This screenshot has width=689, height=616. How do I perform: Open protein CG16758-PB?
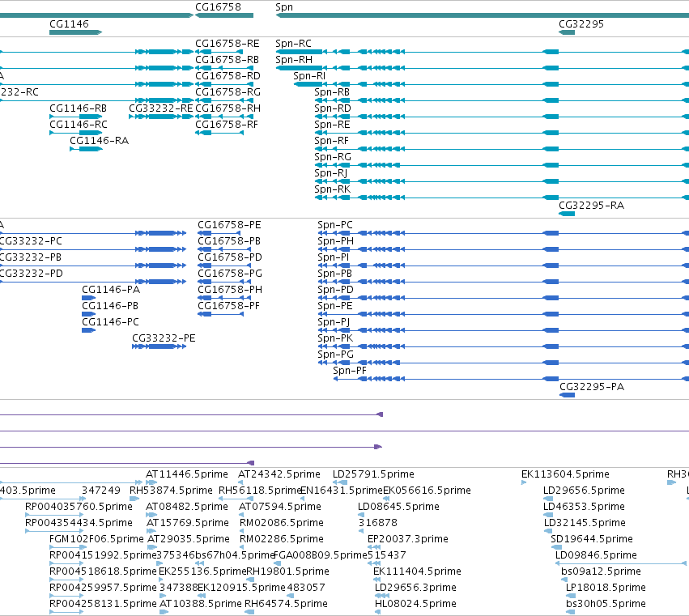pos(229,242)
